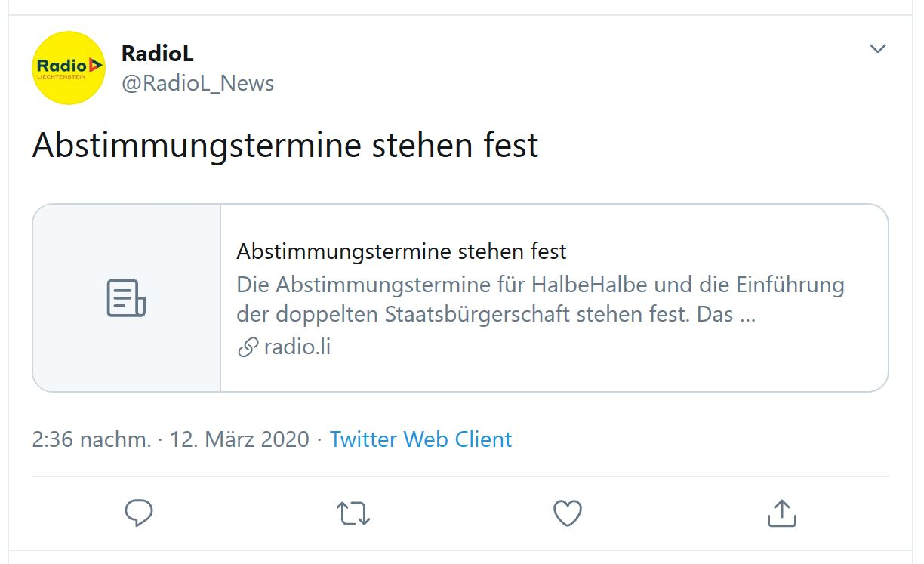
Task: Open the radio.li domain link in card
Action: coord(297,347)
